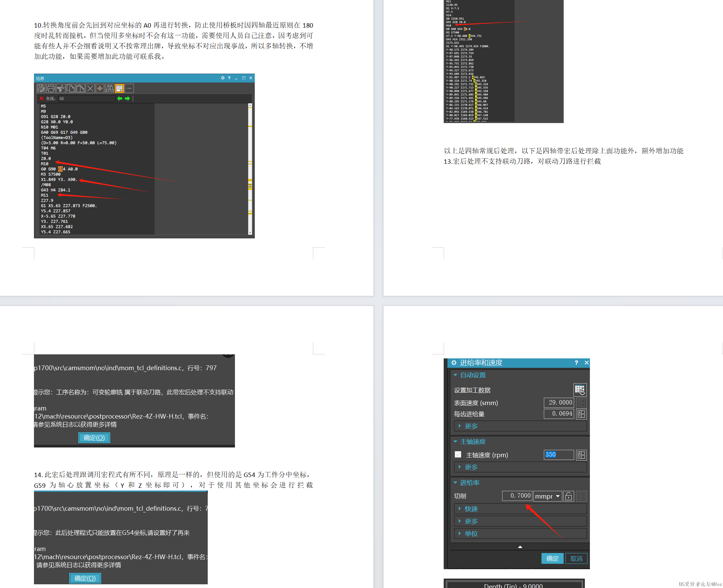Click the G-code listing image at top right
This screenshot has width=723, height=588.
click(503, 61)
